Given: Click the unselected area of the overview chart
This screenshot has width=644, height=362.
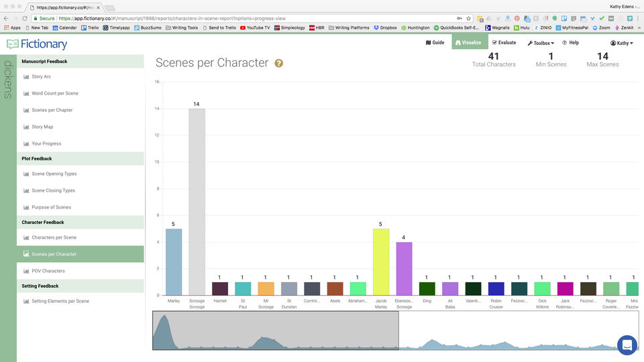Looking at the screenshot, I should click(519, 330).
